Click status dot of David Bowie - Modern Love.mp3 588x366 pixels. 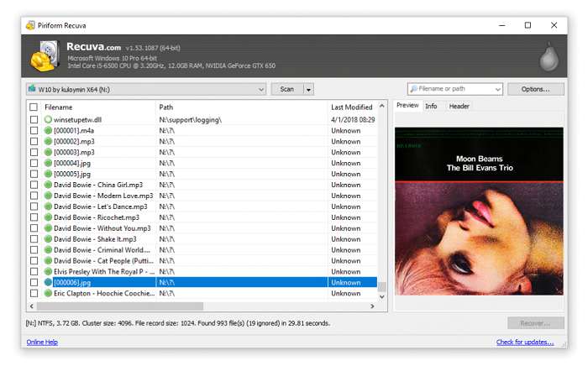[x=48, y=196]
